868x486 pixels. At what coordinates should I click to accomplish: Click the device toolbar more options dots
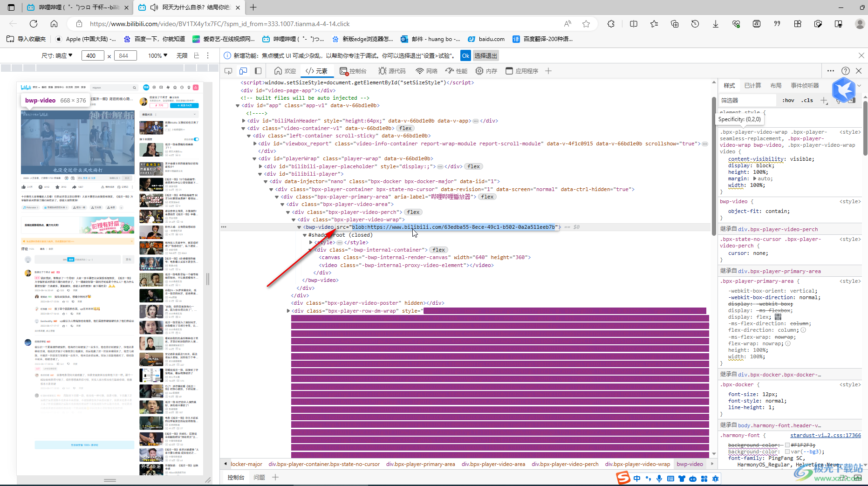pyautogui.click(x=208, y=55)
